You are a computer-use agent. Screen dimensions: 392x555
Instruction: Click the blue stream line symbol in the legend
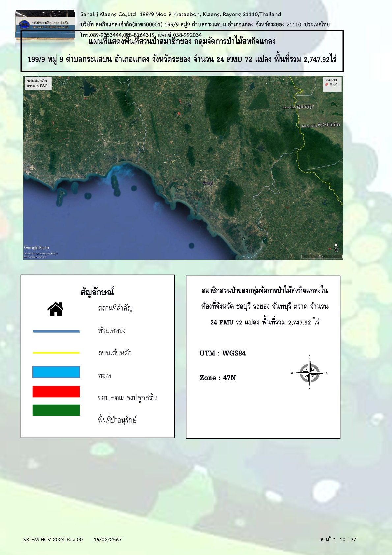click(56, 331)
